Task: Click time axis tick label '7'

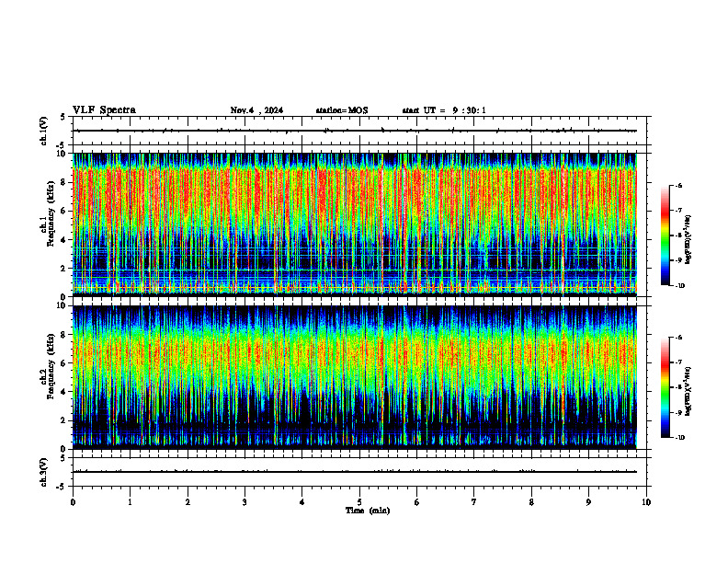Action: pyautogui.click(x=474, y=502)
